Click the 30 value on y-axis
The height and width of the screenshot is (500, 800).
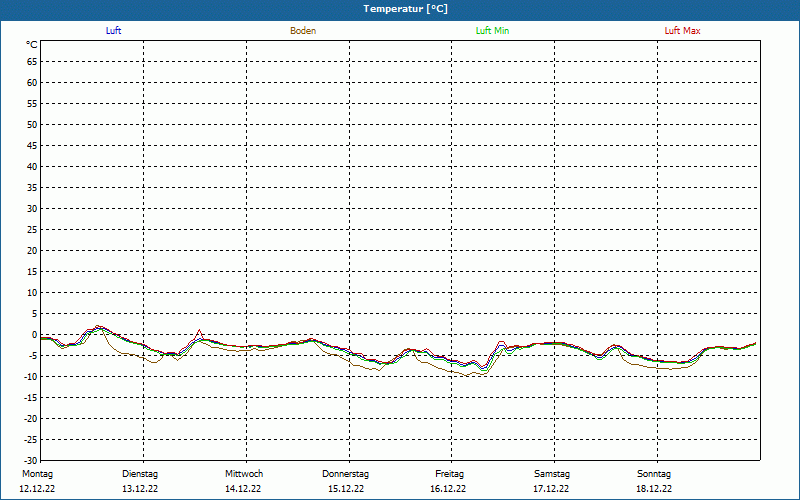tap(32, 209)
